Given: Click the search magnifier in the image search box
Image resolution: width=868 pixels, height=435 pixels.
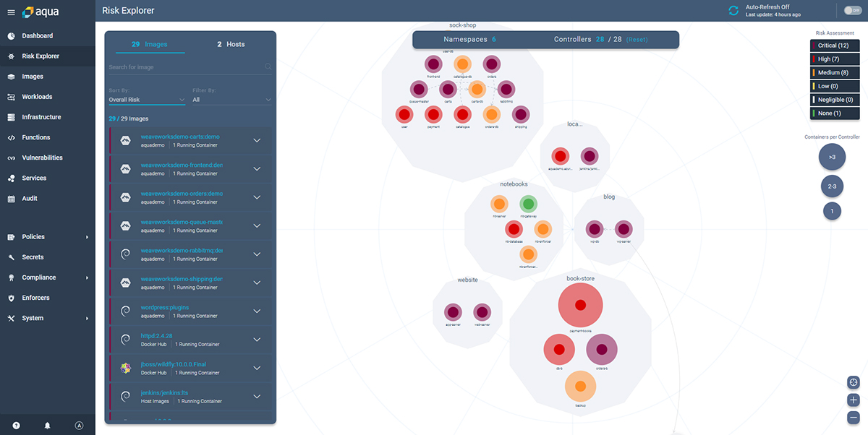Looking at the screenshot, I should pyautogui.click(x=268, y=67).
